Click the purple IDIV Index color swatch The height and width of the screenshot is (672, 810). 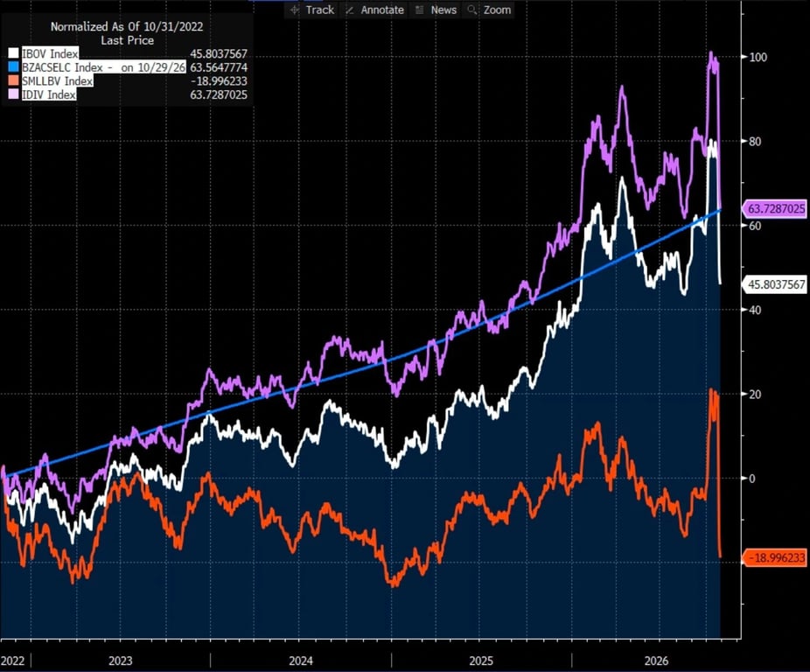coord(13,94)
